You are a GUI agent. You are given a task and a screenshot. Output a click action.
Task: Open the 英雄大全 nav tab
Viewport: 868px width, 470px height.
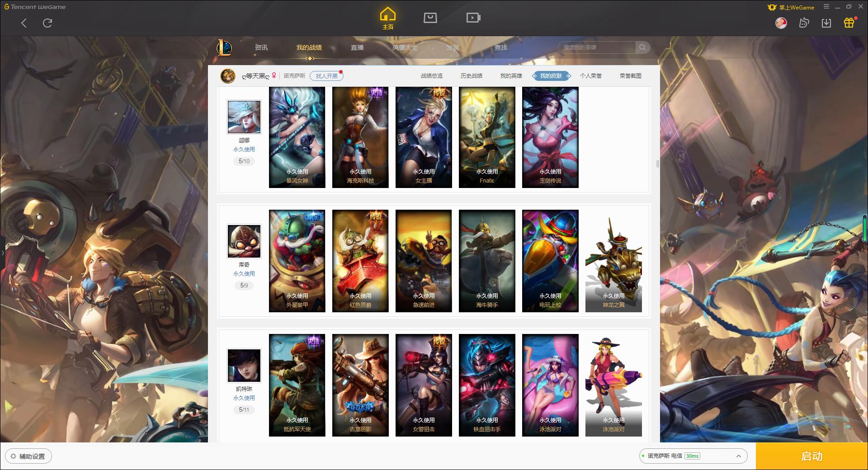point(405,47)
